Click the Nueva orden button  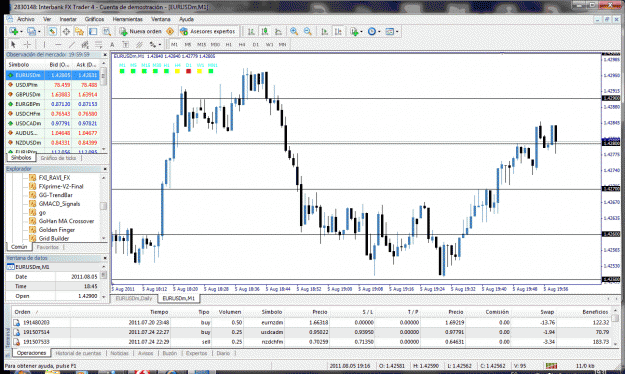click(x=141, y=31)
